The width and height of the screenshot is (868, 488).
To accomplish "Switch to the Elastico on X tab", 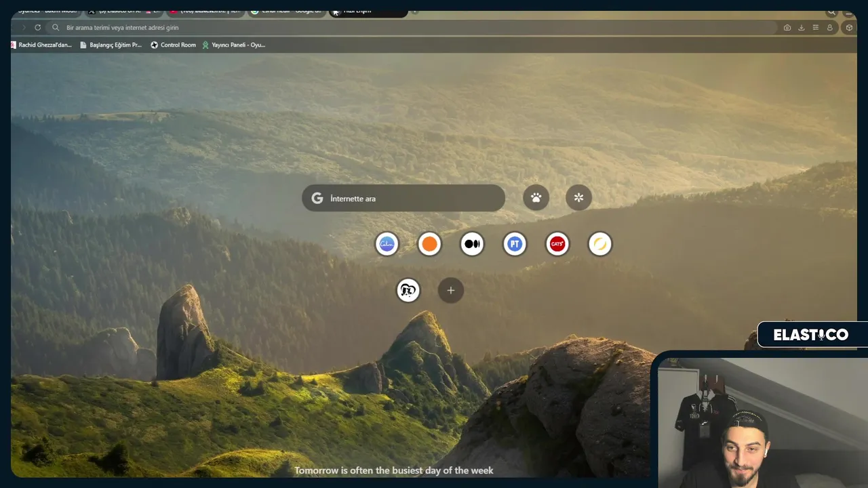I will click(x=124, y=12).
